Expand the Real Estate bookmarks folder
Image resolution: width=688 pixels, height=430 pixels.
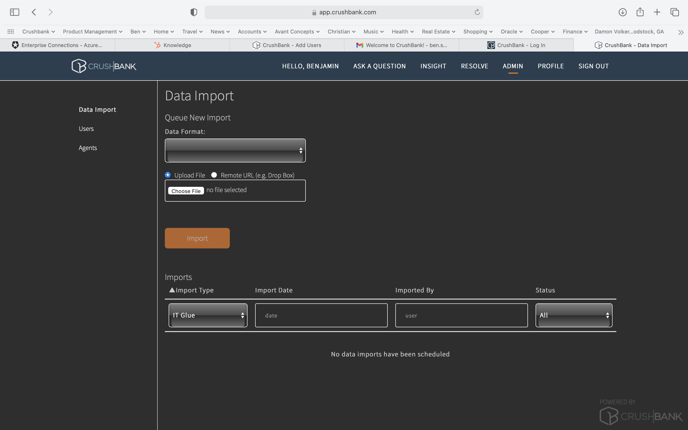pos(438,32)
